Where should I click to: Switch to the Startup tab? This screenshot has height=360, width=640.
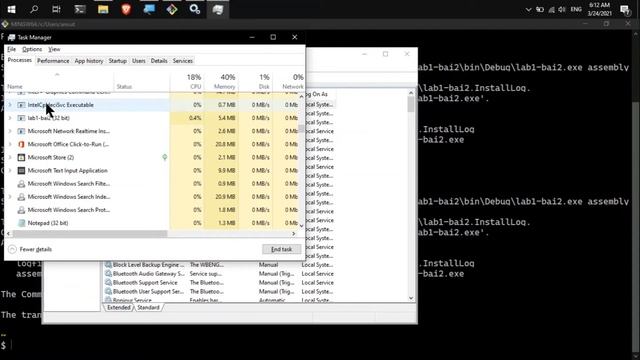(x=118, y=61)
